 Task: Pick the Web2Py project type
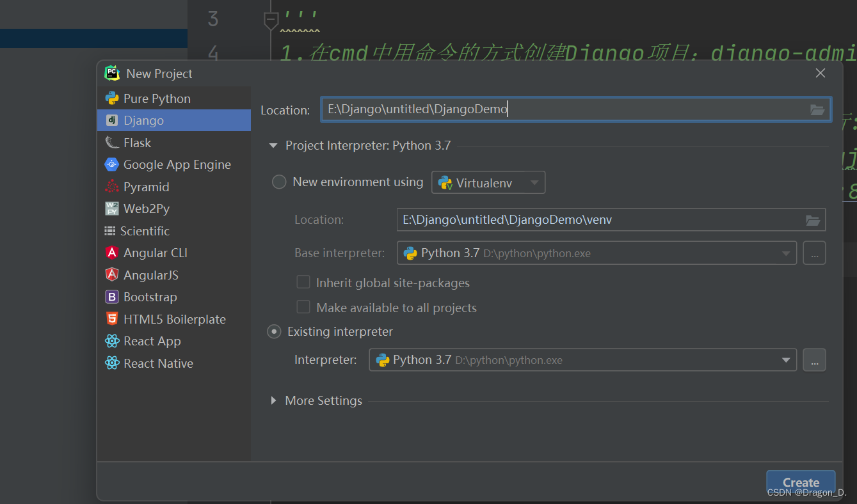[x=173, y=209]
